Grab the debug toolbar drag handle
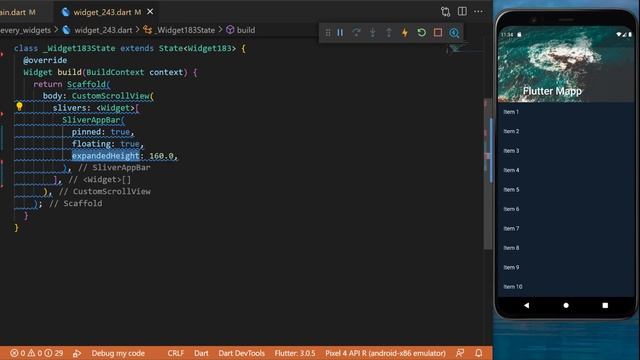The height and width of the screenshot is (360, 640). tap(328, 33)
